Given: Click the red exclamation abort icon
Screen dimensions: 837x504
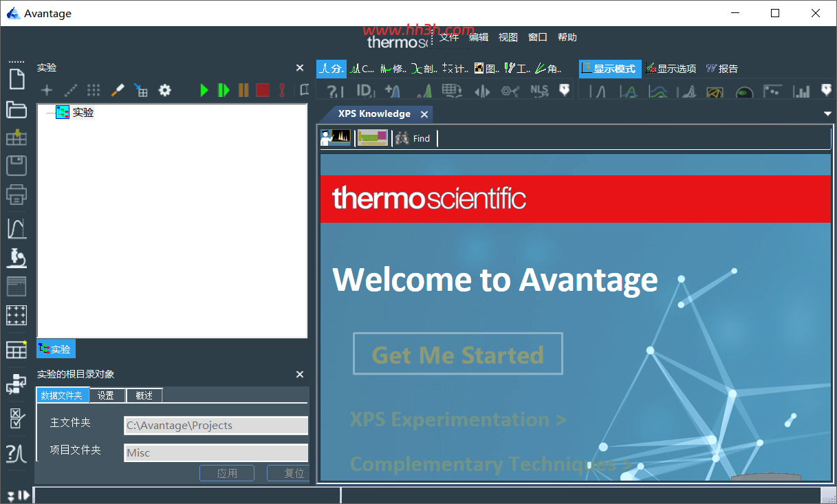Looking at the screenshot, I should (282, 90).
